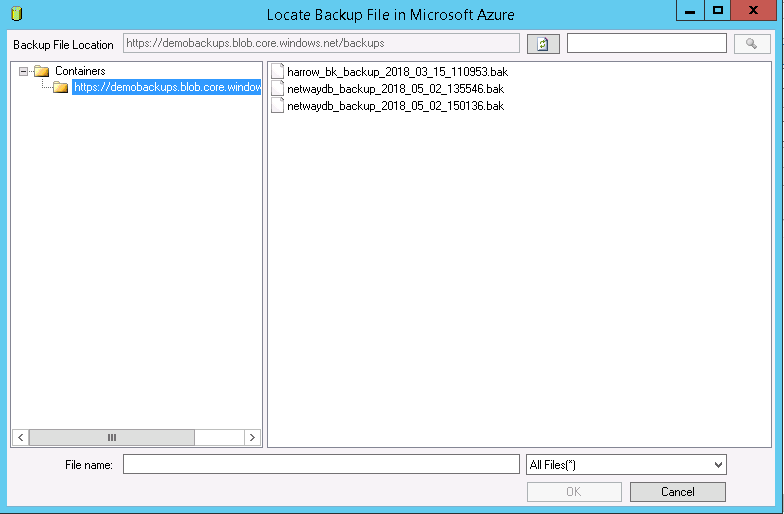Click the tree scrollbar left arrow

(x=20, y=437)
